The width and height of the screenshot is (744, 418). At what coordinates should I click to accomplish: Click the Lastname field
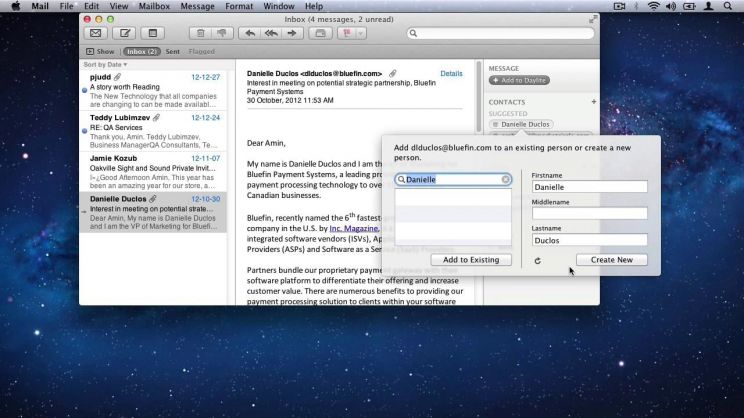pyautogui.click(x=589, y=240)
